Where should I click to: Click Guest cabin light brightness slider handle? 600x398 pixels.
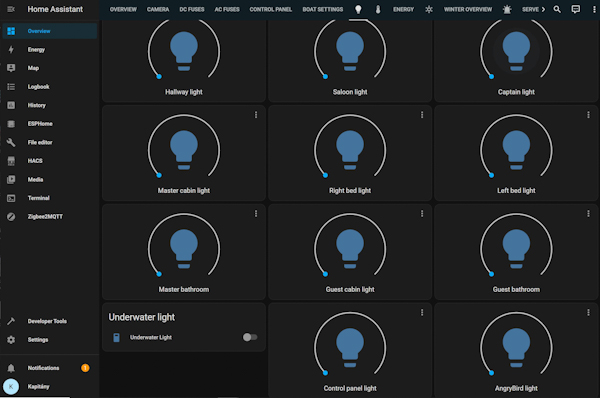[x=325, y=274]
